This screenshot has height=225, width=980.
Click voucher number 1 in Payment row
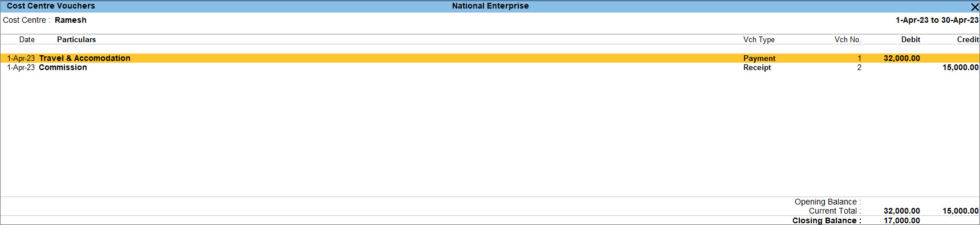click(859, 58)
